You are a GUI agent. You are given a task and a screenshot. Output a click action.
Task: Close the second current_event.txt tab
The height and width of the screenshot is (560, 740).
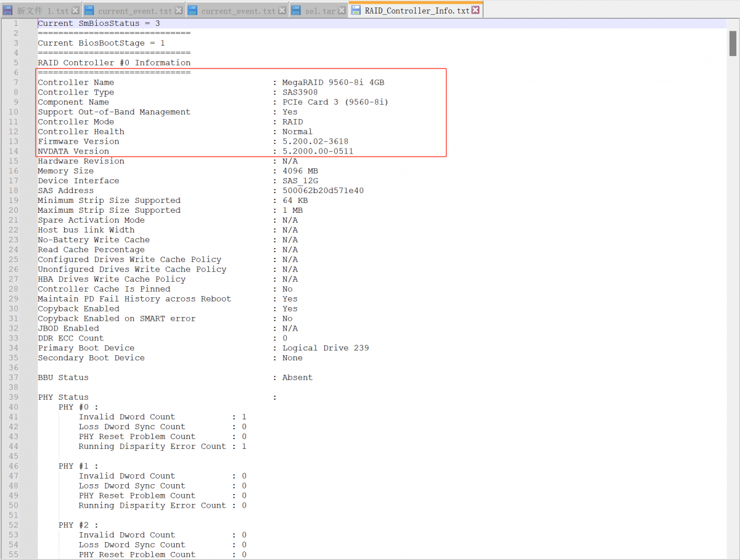(x=282, y=11)
